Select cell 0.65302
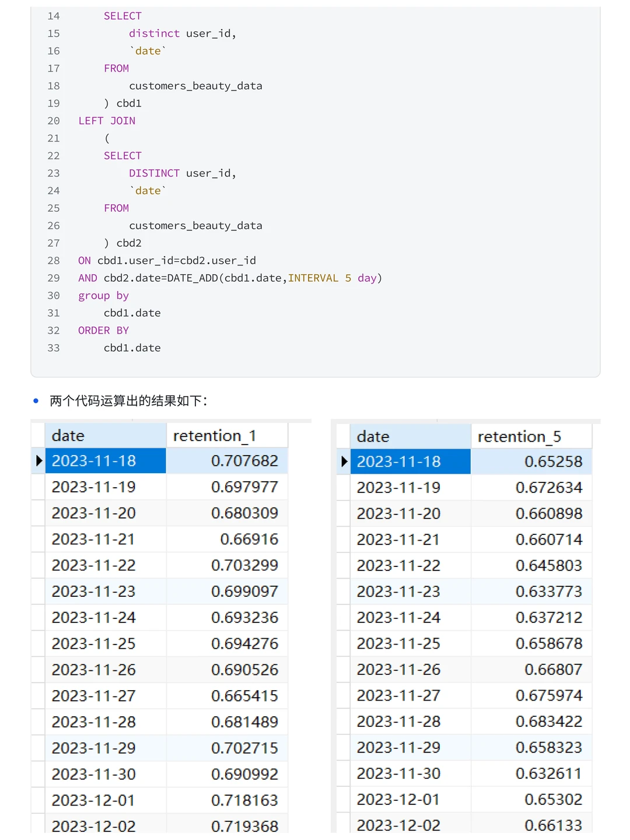Image resolution: width=630 pixels, height=840 pixels. [531, 799]
